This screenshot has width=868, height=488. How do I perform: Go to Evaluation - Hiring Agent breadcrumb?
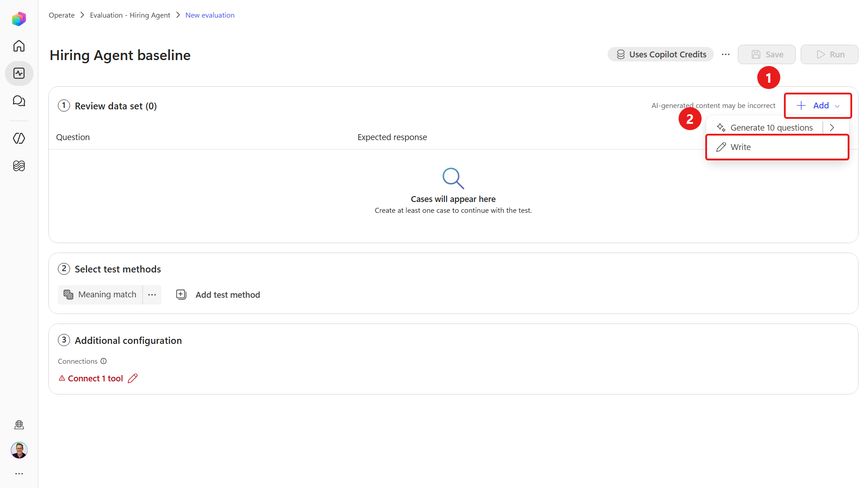click(130, 15)
